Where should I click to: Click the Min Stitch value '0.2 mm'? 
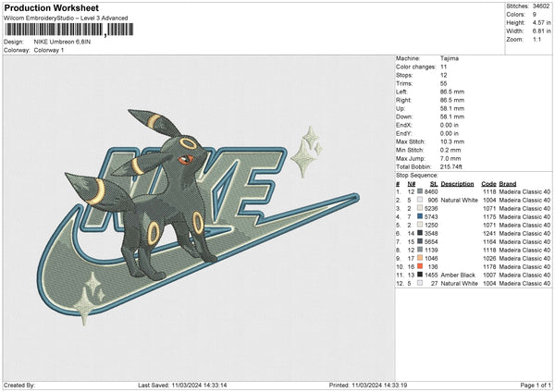click(x=450, y=150)
